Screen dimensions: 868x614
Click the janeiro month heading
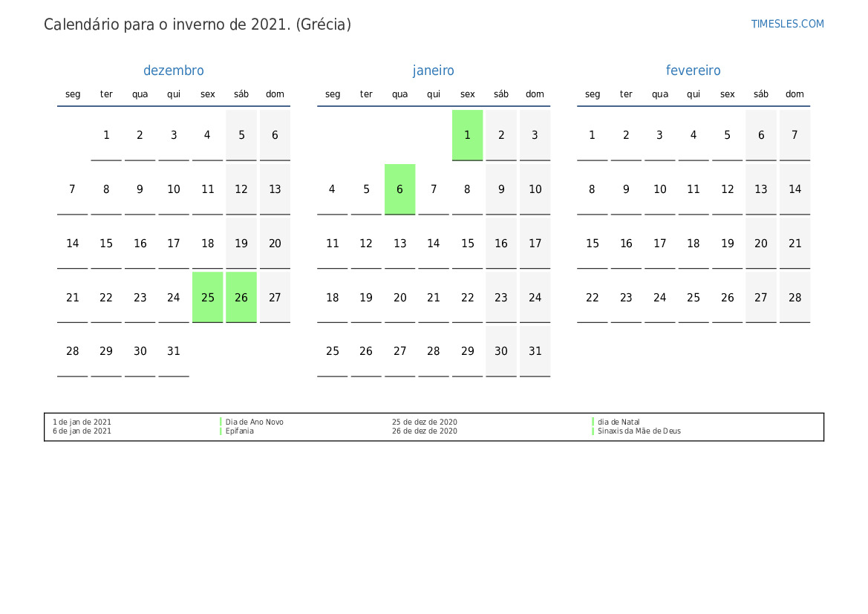point(434,71)
